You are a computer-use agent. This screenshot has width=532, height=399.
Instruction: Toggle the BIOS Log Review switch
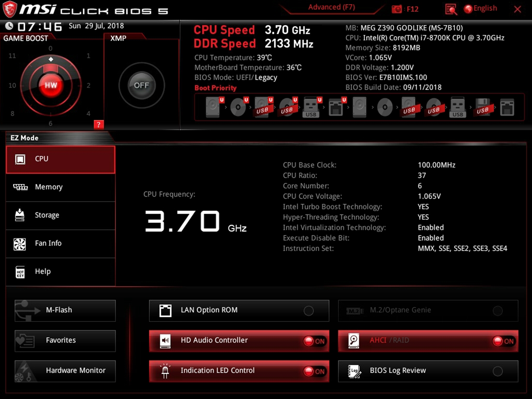pyautogui.click(x=498, y=371)
